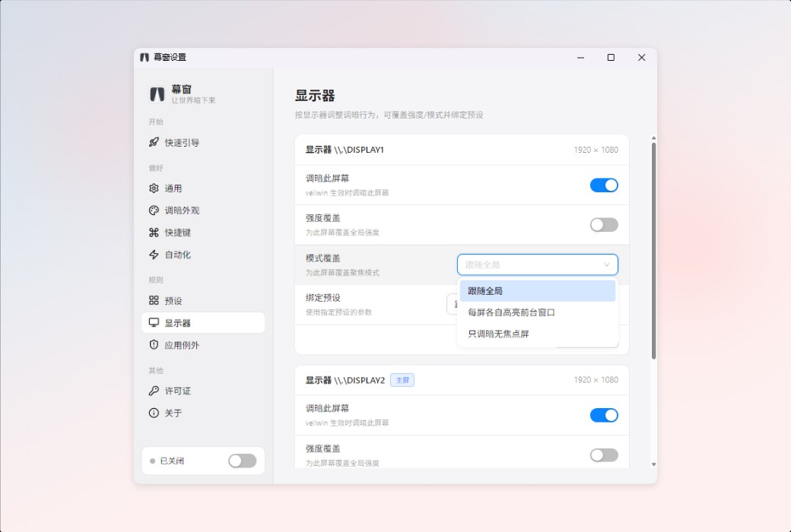This screenshot has width=791, height=532.
Task: Click the 为此屏幕覆盖聚焦模式 description text
Action: [x=342, y=273]
